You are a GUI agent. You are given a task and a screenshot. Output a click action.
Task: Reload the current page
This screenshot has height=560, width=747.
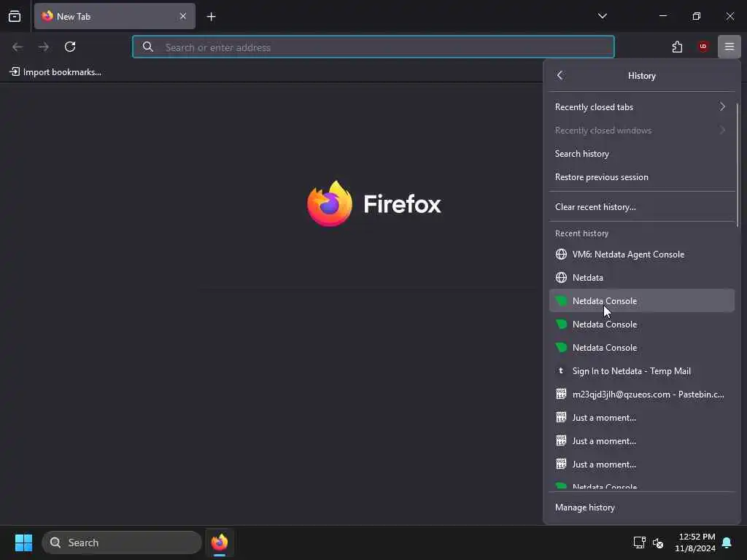[70, 47]
